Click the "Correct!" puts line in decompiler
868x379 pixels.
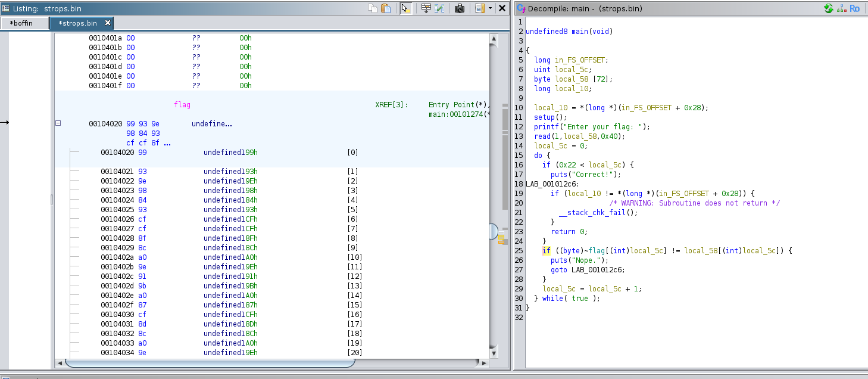(585, 175)
